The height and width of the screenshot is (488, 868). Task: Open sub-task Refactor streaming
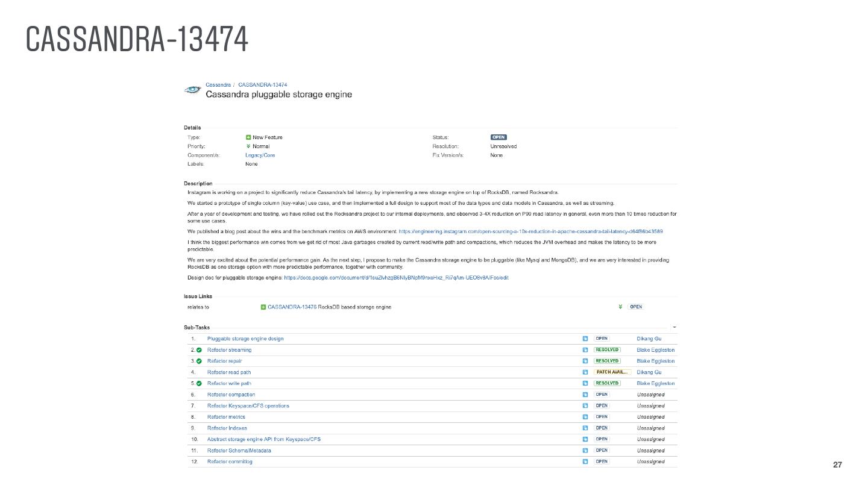pyautogui.click(x=230, y=350)
